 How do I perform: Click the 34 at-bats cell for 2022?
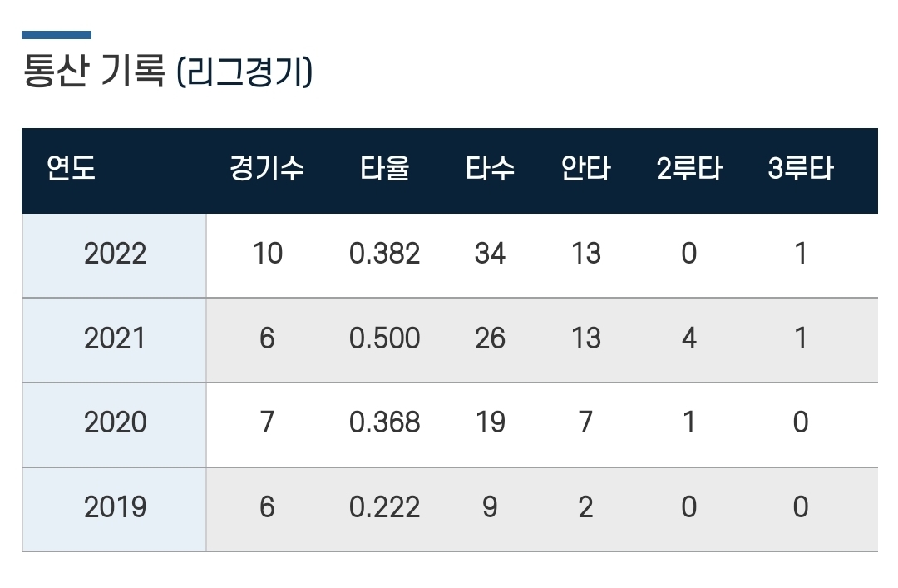click(490, 254)
